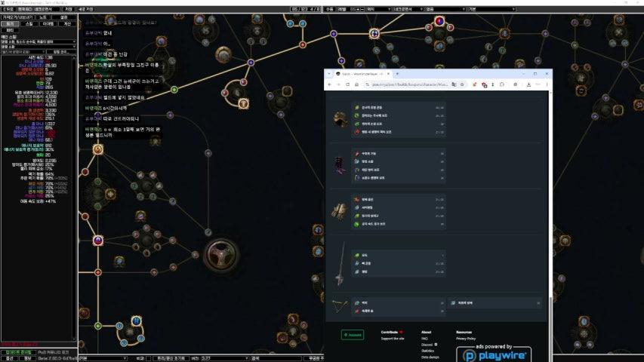Open the Statistics footer link

pyautogui.click(x=427, y=351)
